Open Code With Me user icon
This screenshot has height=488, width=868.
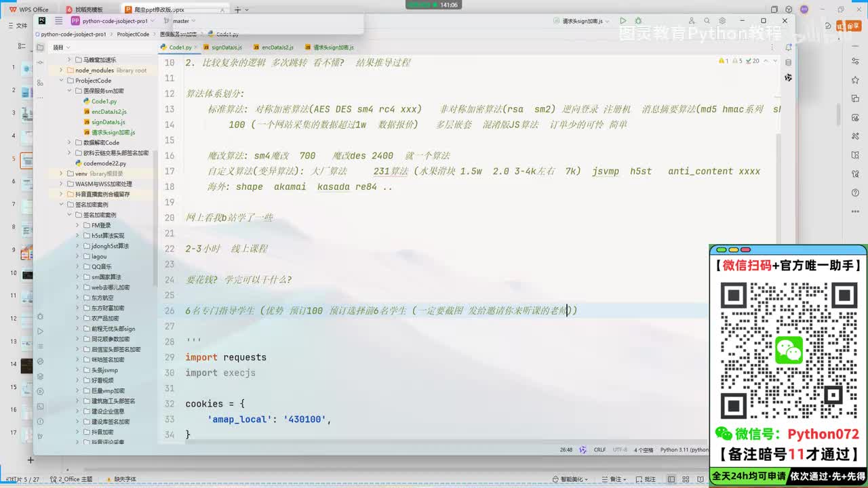[692, 21]
